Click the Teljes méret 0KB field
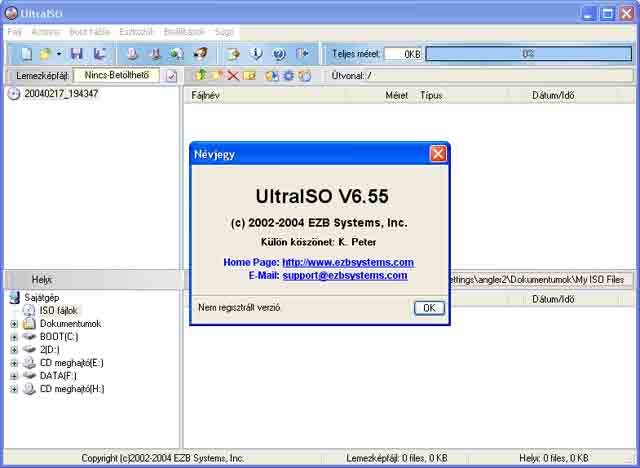 click(x=403, y=54)
